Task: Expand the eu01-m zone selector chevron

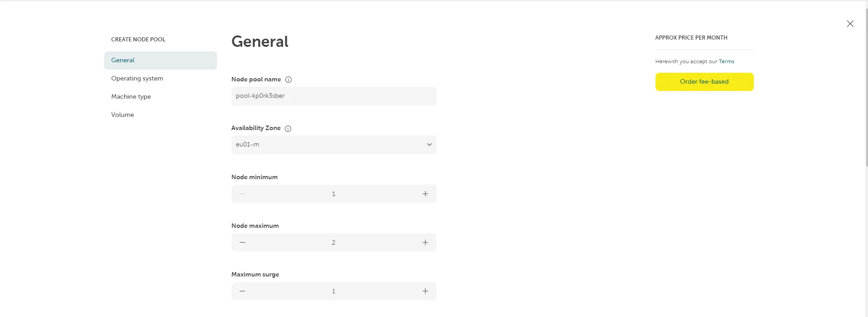Action: tap(429, 144)
